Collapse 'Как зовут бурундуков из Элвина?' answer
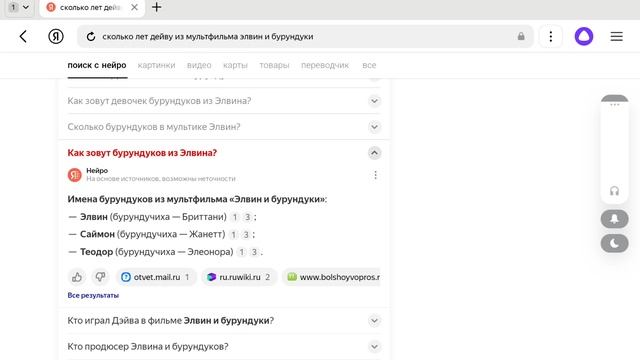640x360 pixels. 374,153
